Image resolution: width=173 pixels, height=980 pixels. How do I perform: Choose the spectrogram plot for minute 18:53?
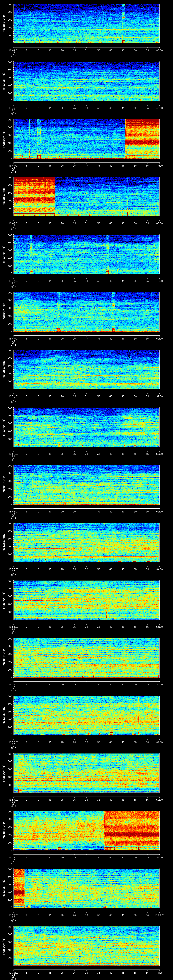tap(86, 543)
